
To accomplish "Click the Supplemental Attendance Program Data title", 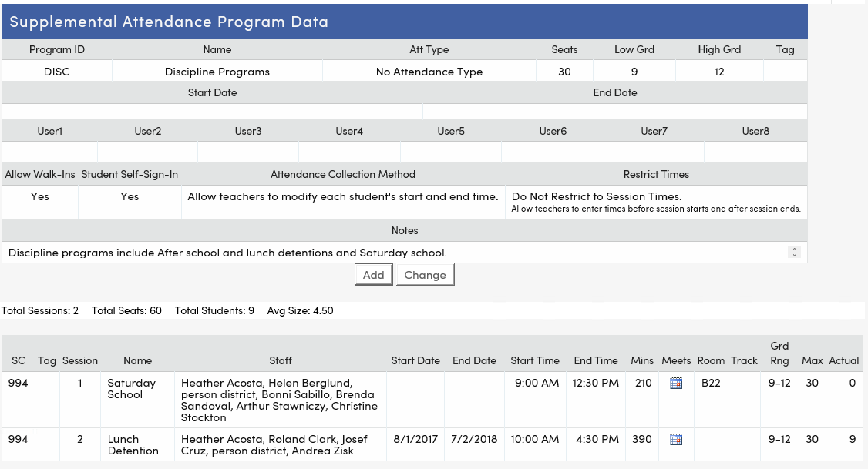I will coord(169,22).
